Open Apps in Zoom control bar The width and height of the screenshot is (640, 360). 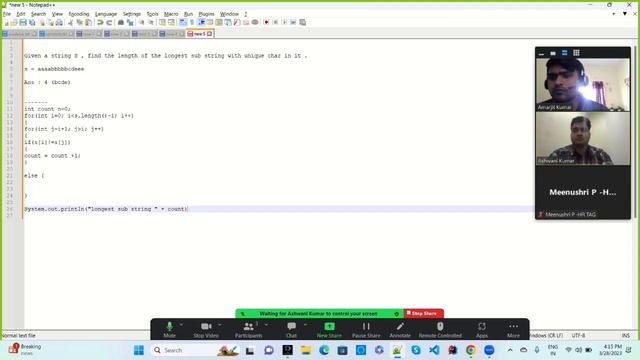click(482, 329)
